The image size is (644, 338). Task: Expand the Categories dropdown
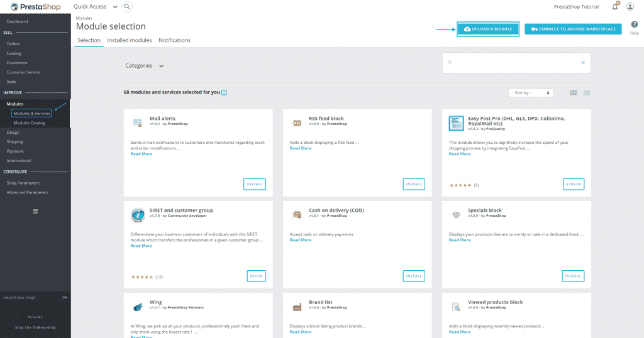click(x=144, y=66)
